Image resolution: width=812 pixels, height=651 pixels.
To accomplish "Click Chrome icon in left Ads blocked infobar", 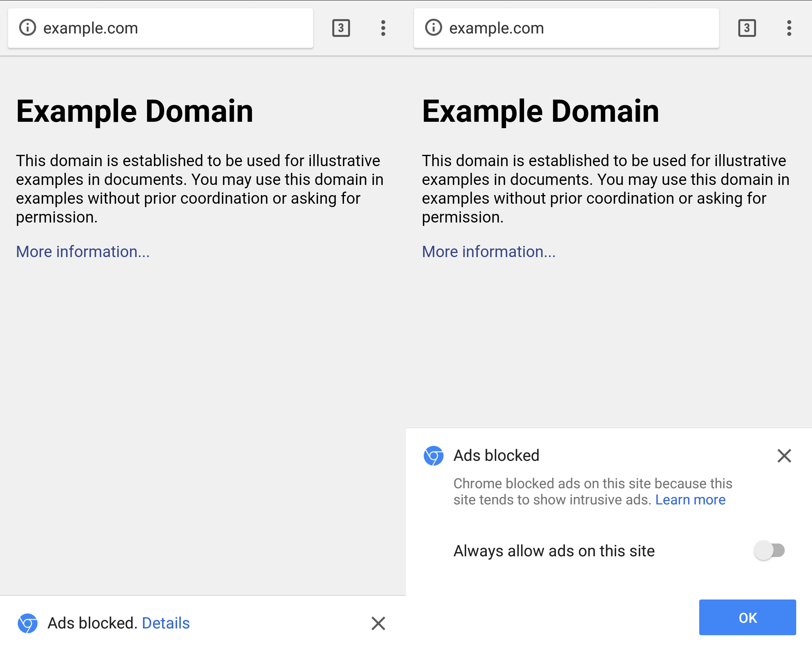I will (27, 623).
